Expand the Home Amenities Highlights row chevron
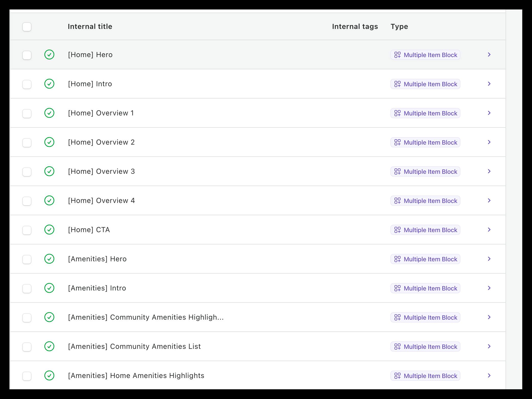The image size is (532, 399). [x=489, y=375]
